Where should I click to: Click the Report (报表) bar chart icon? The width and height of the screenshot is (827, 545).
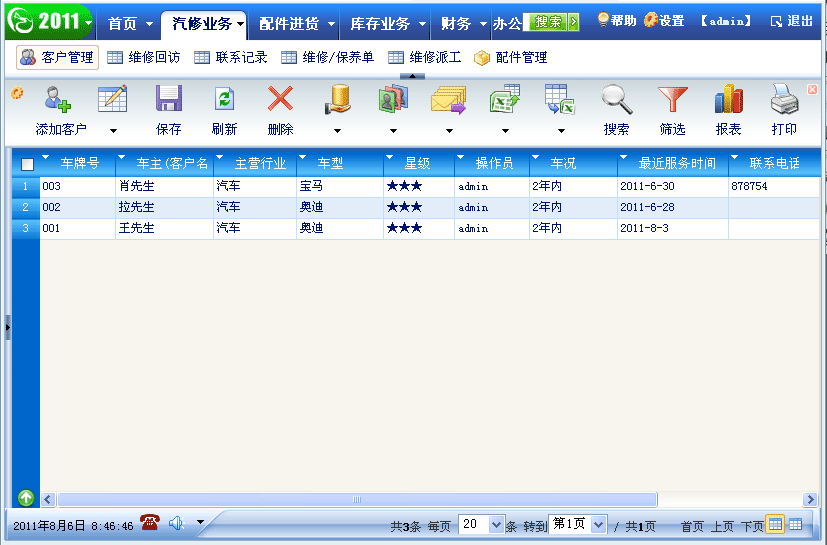click(728, 99)
